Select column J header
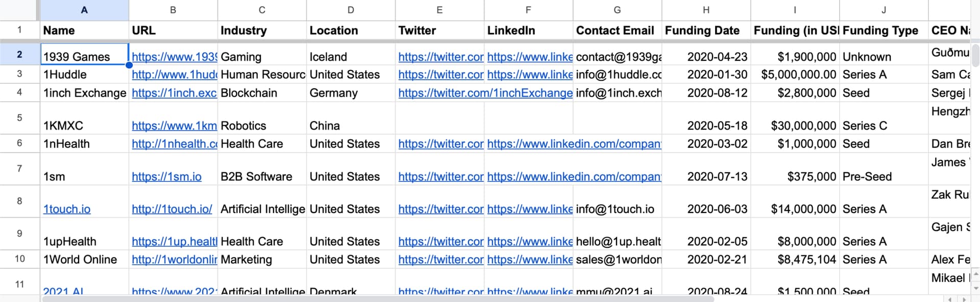980x302 pixels. pos(884,10)
